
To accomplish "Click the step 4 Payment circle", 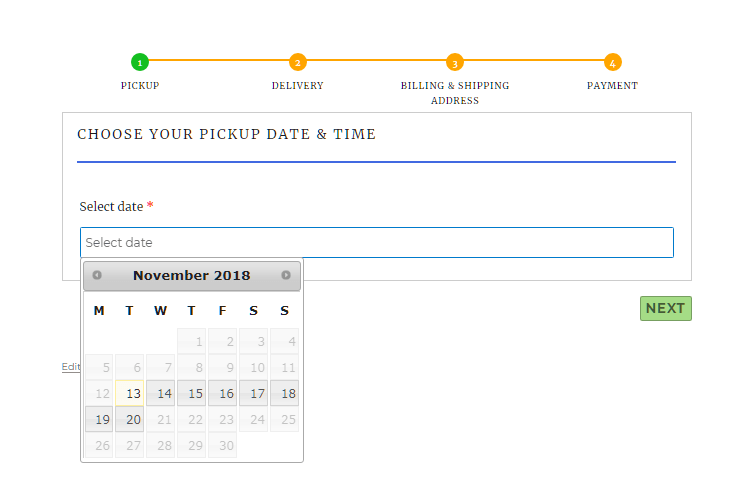I will coord(612,62).
